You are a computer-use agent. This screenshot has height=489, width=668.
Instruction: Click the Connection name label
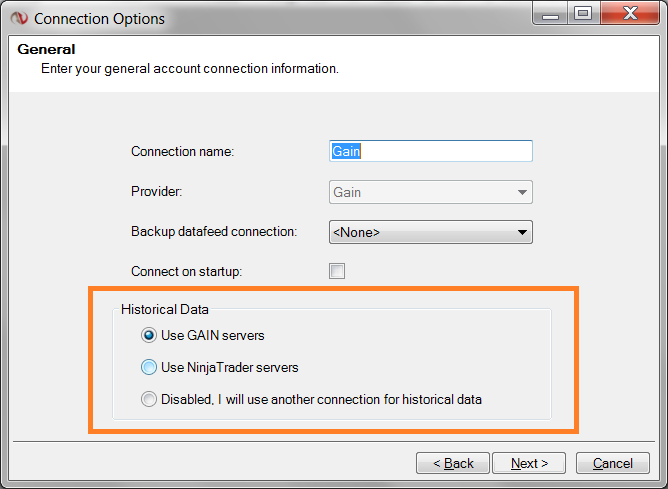pos(182,152)
